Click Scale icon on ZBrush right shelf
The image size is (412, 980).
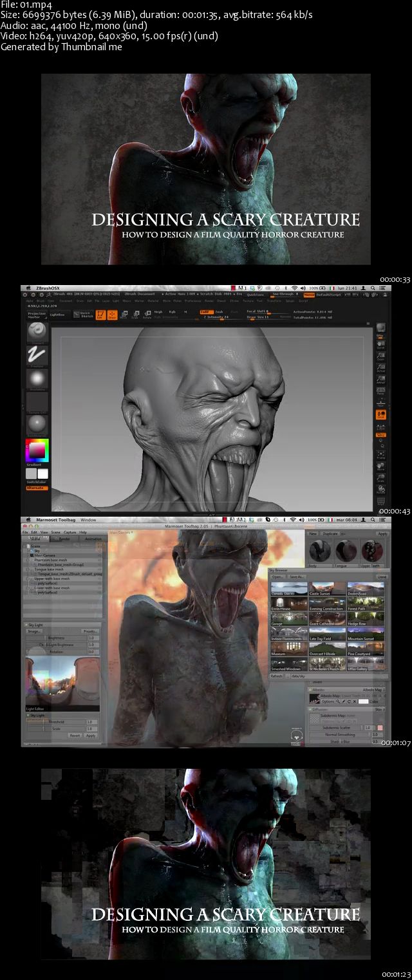coord(380,477)
